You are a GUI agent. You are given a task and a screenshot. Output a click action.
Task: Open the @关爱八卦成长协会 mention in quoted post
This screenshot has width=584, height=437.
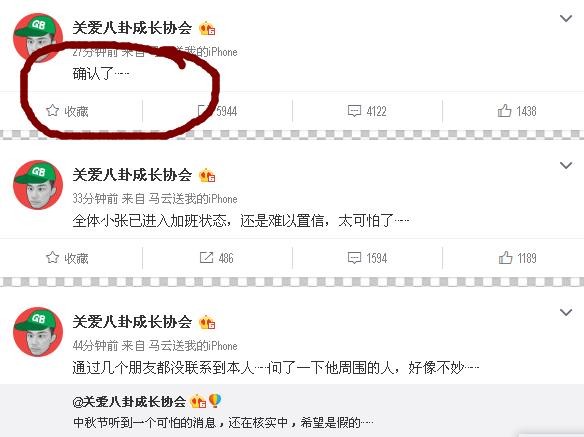(129, 402)
